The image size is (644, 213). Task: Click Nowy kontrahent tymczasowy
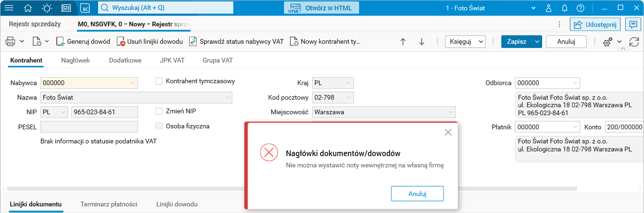325,41
